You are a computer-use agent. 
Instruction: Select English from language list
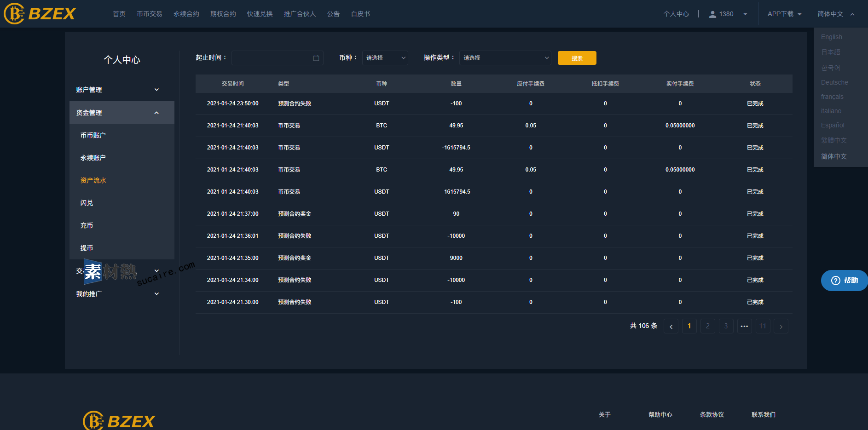[831, 37]
